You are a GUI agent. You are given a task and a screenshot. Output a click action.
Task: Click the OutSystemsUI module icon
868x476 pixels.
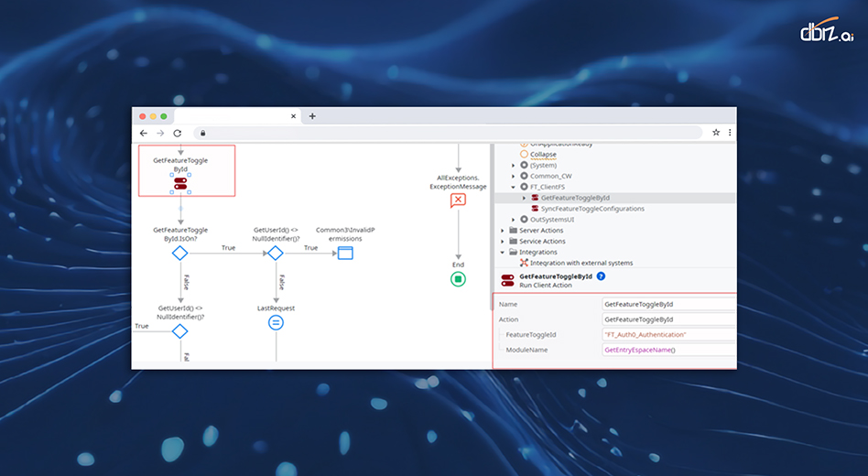pyautogui.click(x=524, y=219)
